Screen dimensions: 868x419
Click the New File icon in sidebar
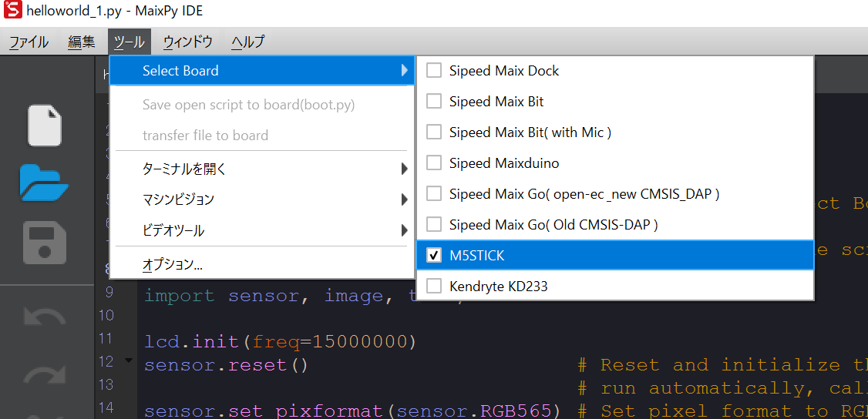click(x=45, y=126)
